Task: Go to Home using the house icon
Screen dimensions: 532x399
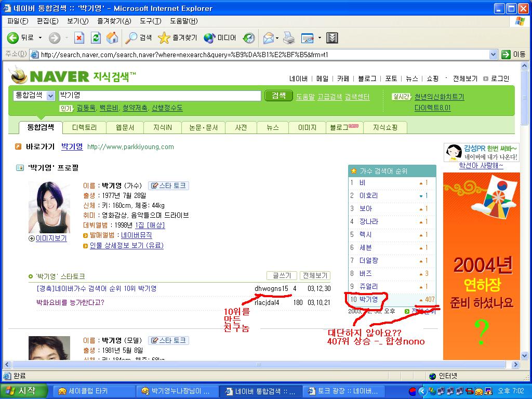Action: [112, 37]
